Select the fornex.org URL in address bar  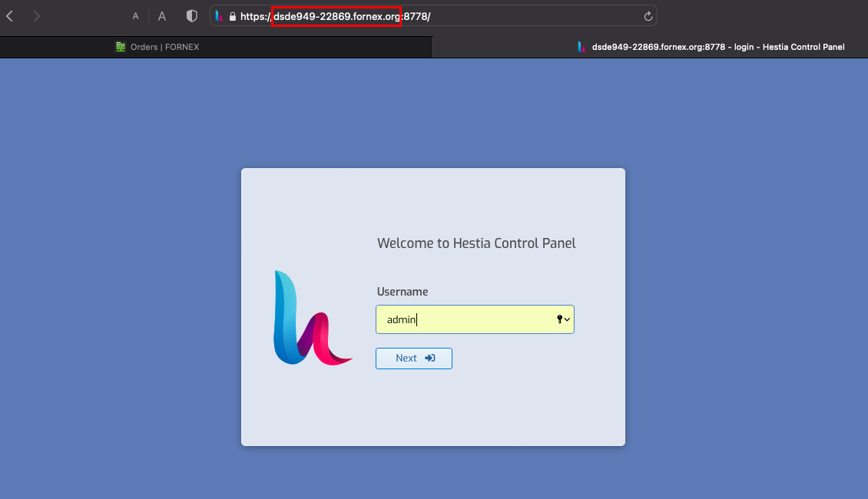(x=336, y=16)
